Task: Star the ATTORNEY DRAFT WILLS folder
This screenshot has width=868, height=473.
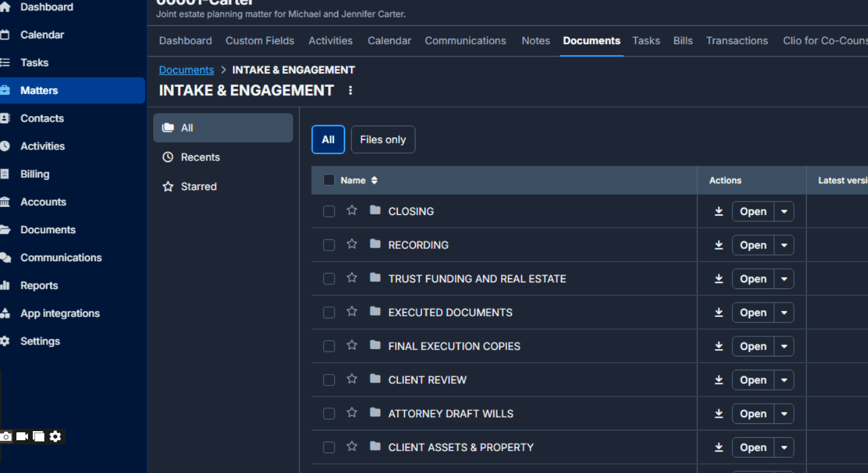Action: 352,412
